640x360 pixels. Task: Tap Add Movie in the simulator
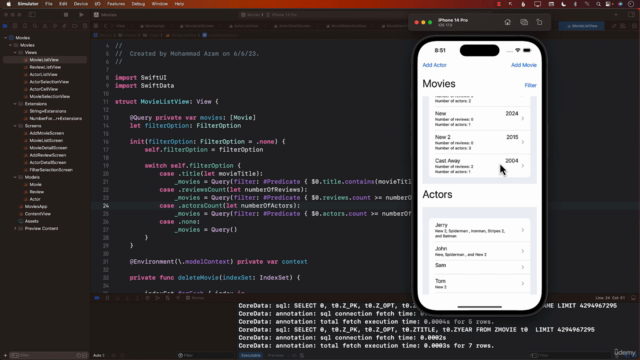[x=524, y=65]
